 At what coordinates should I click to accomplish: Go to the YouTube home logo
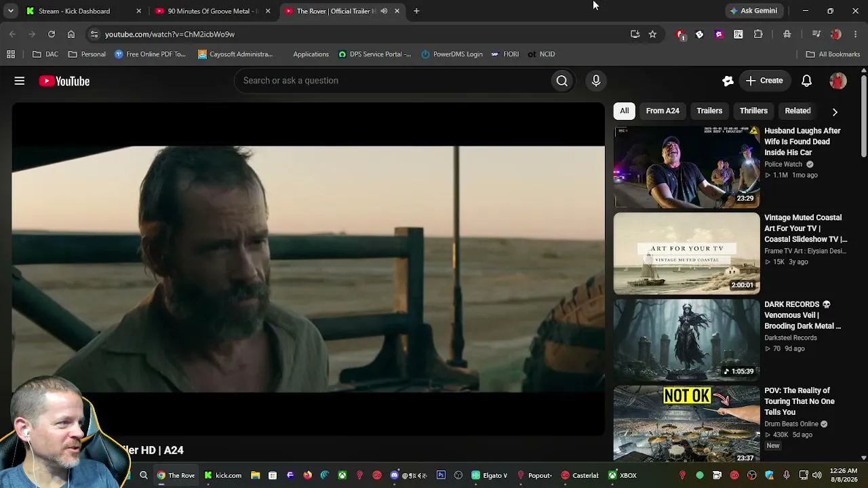click(x=64, y=81)
